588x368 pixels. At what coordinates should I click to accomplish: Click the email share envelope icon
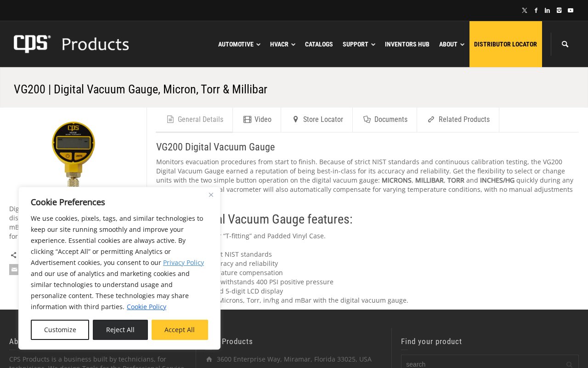click(x=14, y=270)
